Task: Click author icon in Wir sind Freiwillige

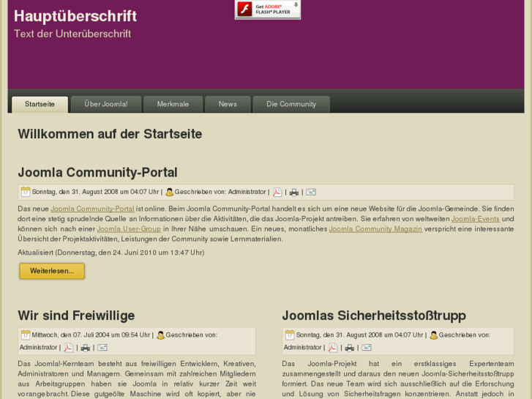Action: [160, 335]
